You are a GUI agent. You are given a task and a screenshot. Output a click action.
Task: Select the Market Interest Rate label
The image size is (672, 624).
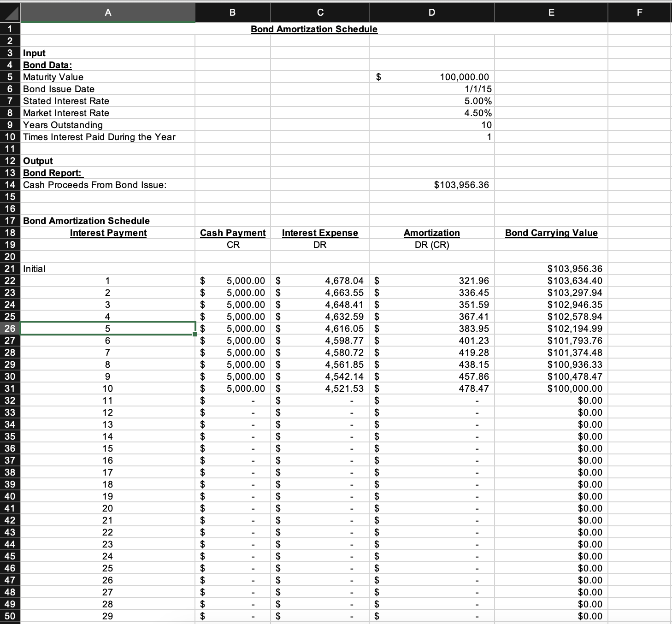tap(107, 112)
